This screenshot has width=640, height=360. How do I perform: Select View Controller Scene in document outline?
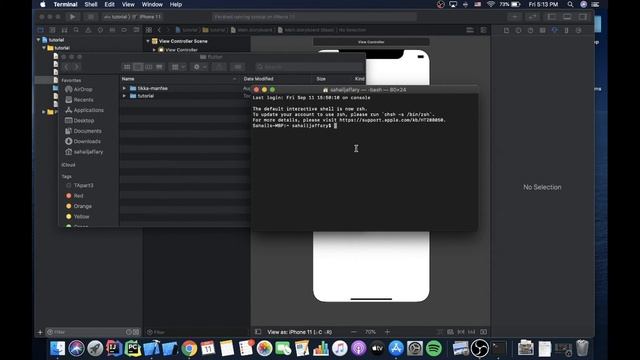point(183,41)
